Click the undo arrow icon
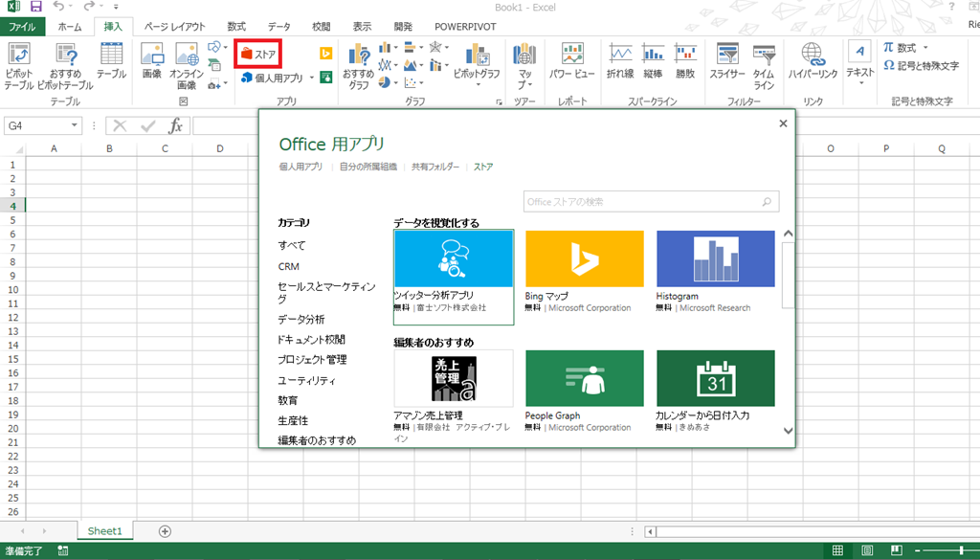The width and height of the screenshot is (980, 560). [x=58, y=7]
